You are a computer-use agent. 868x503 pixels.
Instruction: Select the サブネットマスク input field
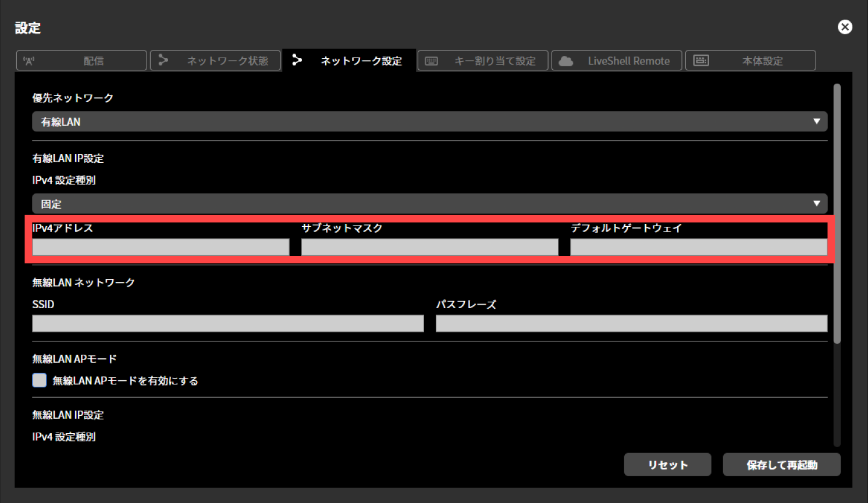coord(429,247)
